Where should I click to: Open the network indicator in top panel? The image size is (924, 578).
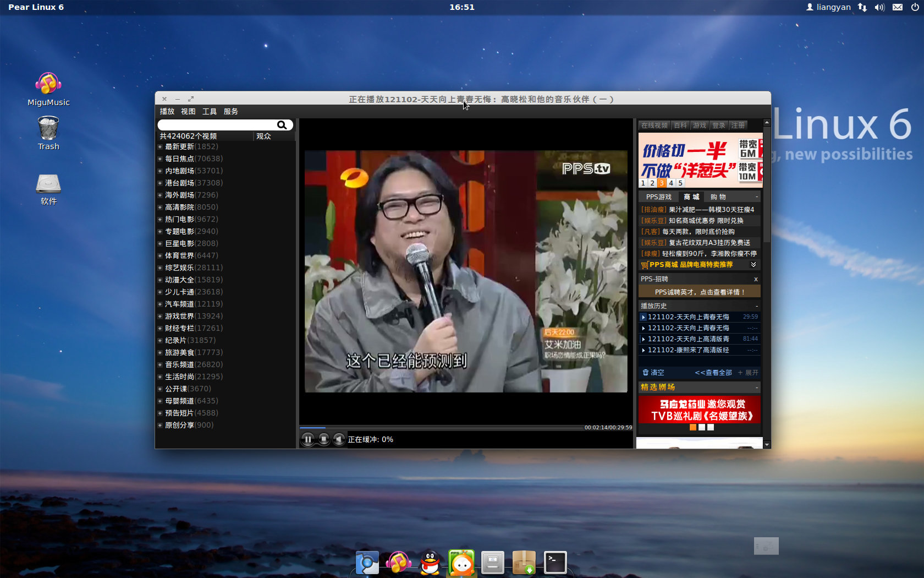[x=862, y=7]
